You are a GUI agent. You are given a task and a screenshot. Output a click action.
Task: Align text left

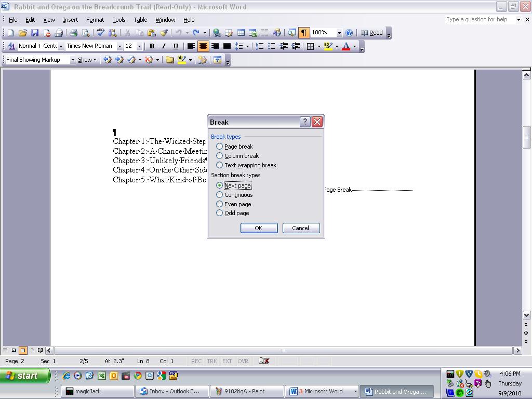[x=191, y=46]
